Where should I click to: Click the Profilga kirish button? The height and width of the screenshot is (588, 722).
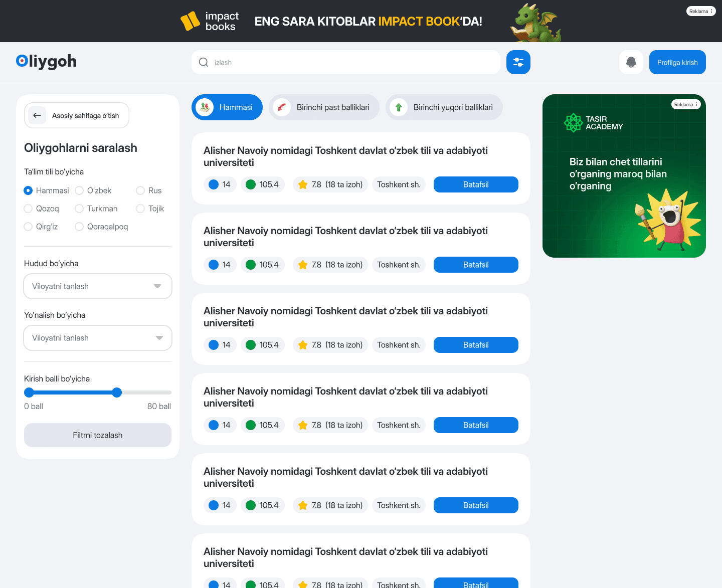click(x=677, y=62)
